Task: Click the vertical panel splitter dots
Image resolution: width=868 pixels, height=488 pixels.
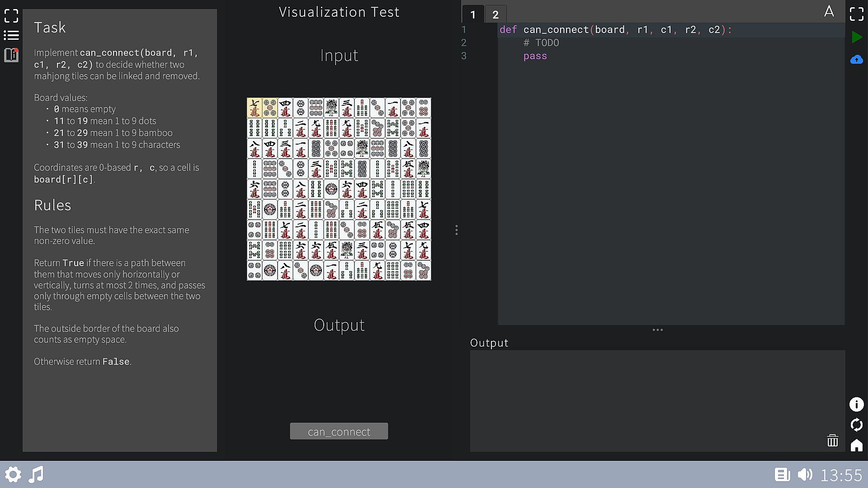Action: pos(457,230)
